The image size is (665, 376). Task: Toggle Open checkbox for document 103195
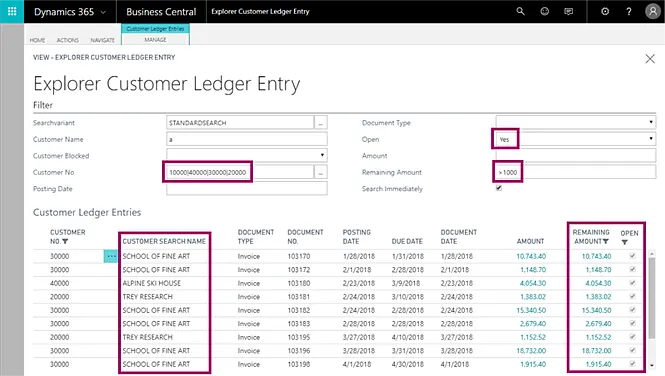632,337
